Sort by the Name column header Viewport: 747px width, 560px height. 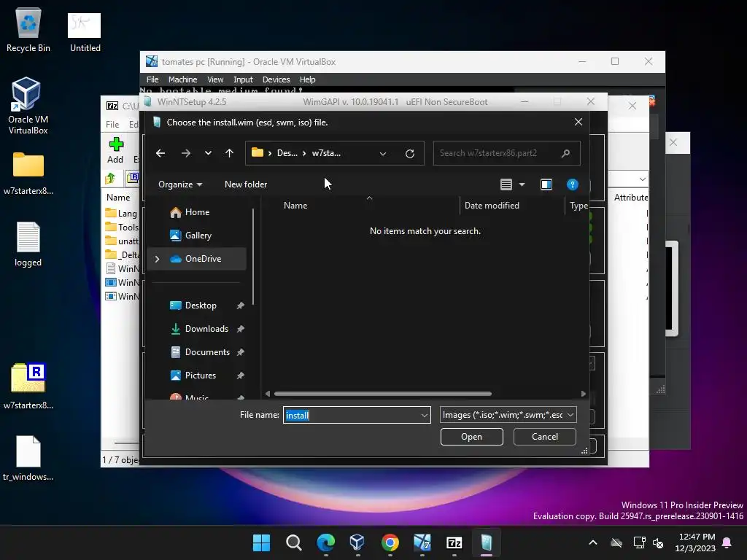click(295, 206)
